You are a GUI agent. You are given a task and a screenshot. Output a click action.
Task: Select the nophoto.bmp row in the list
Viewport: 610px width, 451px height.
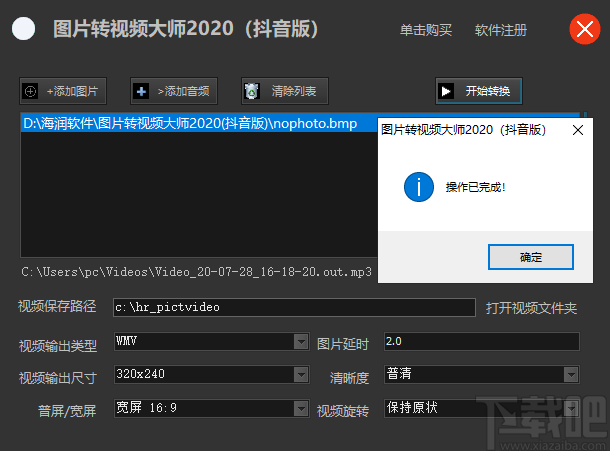[x=199, y=123]
